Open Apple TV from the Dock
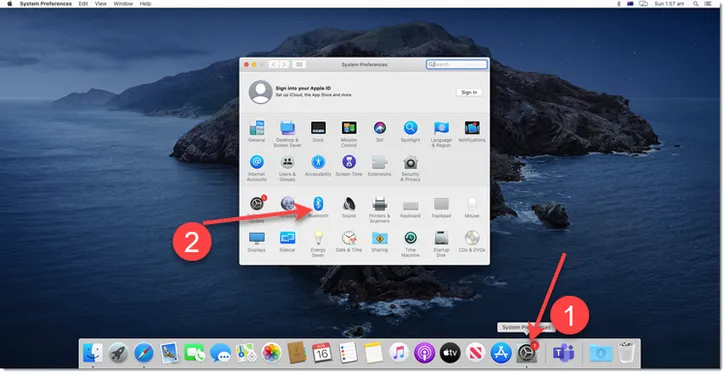The image size is (726, 375). pyautogui.click(x=450, y=353)
